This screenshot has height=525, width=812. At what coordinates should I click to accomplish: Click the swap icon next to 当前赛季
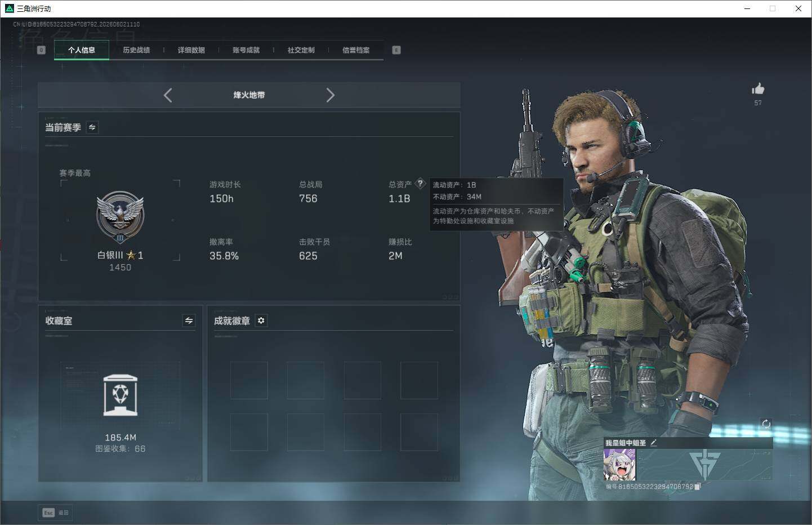point(92,127)
